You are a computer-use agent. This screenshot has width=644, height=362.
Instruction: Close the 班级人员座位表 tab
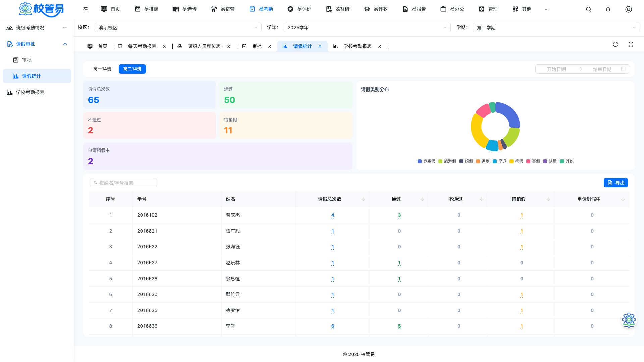click(x=229, y=46)
